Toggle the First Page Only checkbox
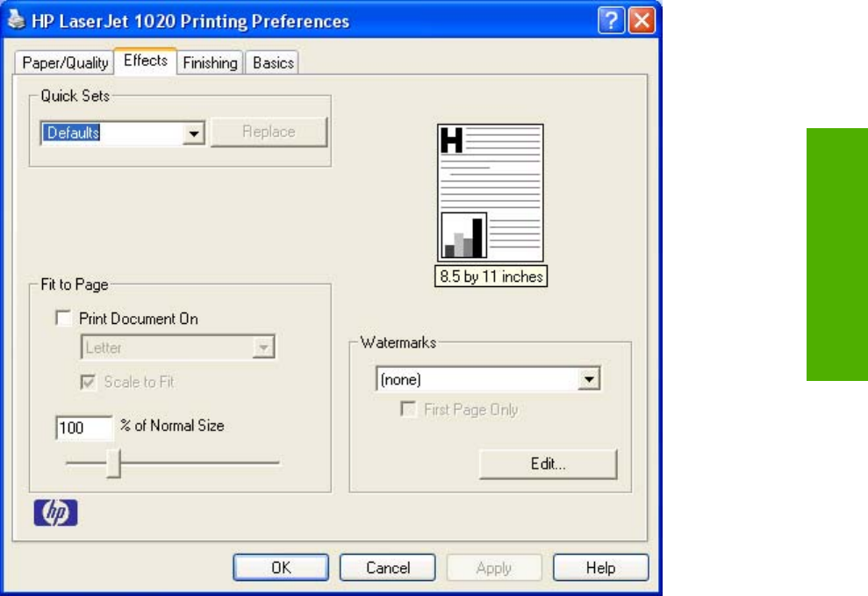 click(408, 410)
